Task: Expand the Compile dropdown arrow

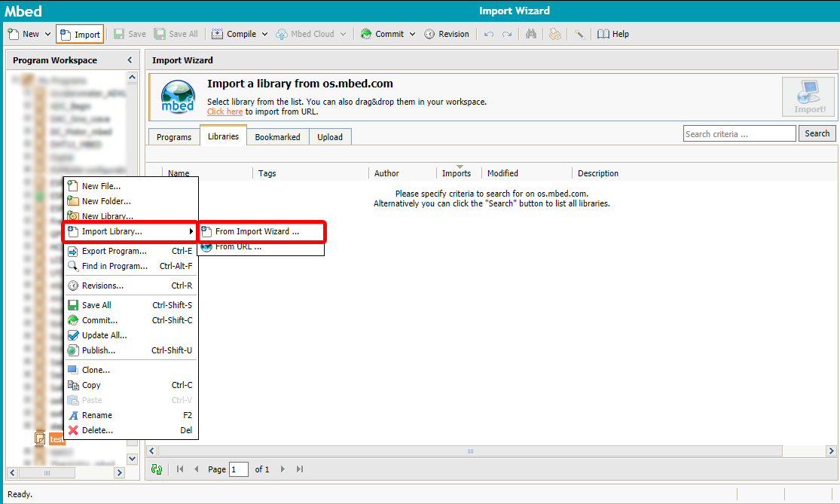Action: click(264, 34)
